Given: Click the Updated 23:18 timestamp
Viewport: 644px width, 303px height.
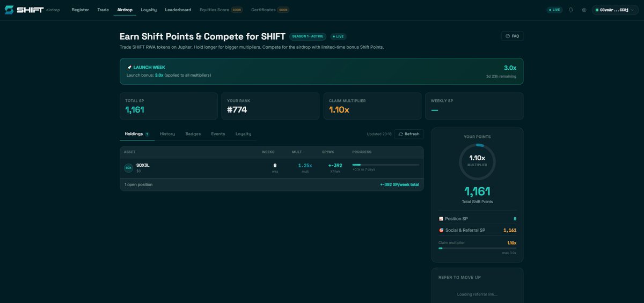Looking at the screenshot, I should [x=379, y=134].
